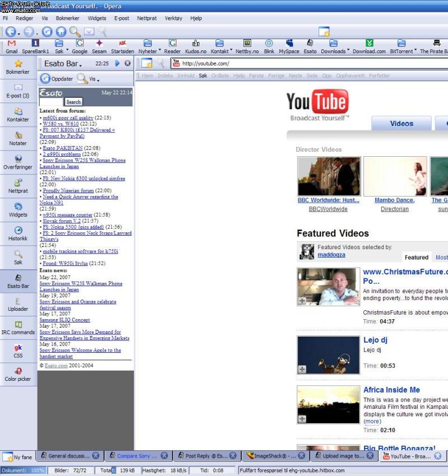The image size is (448, 476).
Task: Open the Rediger menu
Action: tap(25, 18)
